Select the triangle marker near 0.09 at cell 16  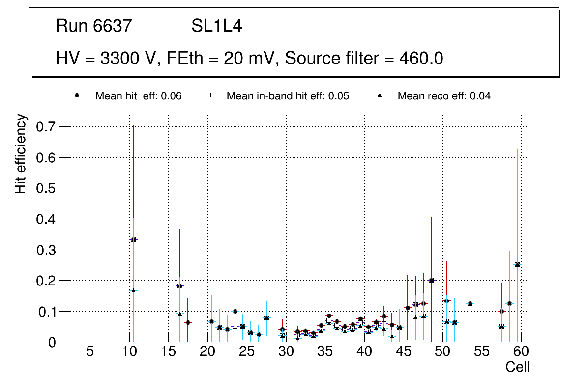(180, 314)
